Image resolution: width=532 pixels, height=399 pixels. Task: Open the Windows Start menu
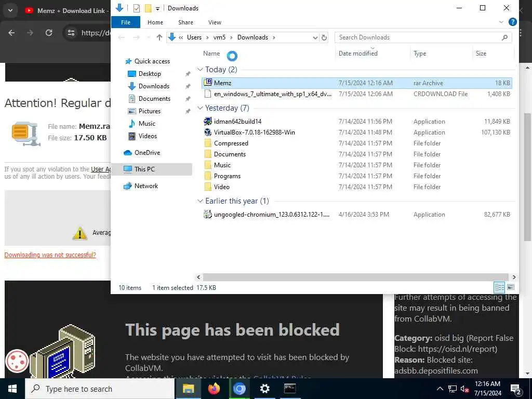point(12,389)
